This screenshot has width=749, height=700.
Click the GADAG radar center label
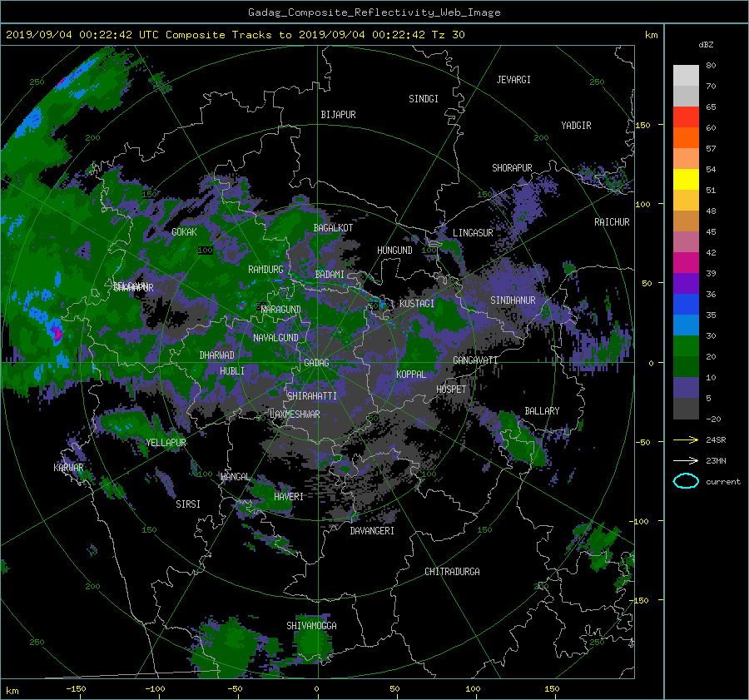pos(317,363)
